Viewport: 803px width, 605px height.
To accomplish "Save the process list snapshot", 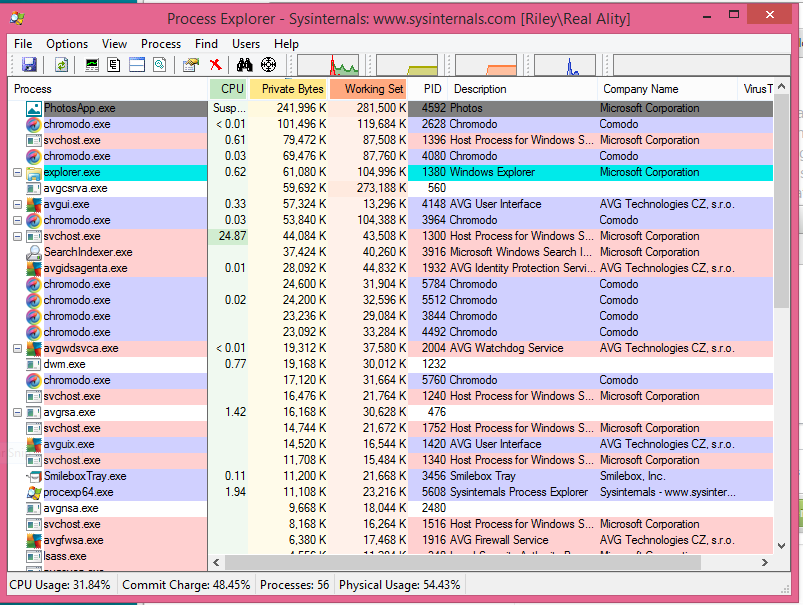I will coord(29,64).
